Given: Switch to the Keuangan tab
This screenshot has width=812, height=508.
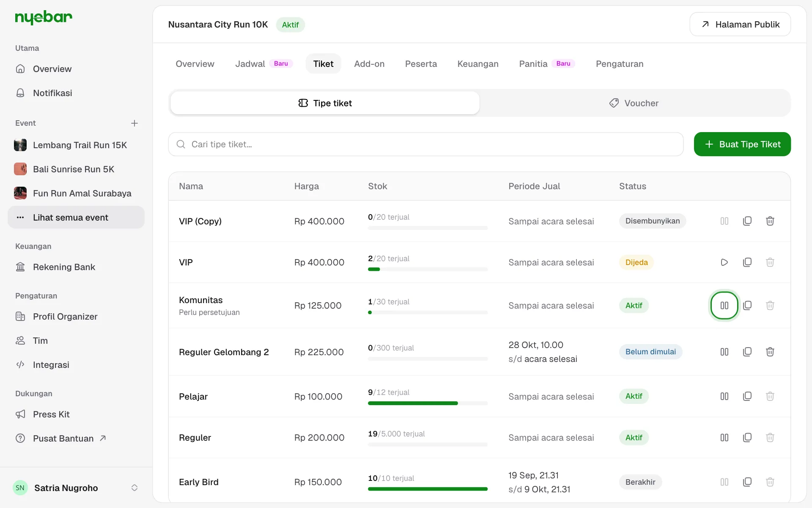Looking at the screenshot, I should (478, 64).
